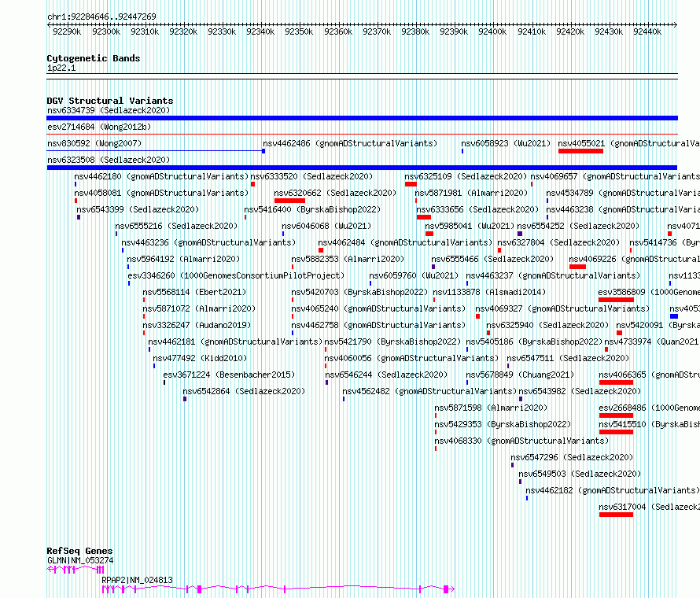
Task: Select nsv5964192 (Almarri2020) label
Action: (x=183, y=259)
